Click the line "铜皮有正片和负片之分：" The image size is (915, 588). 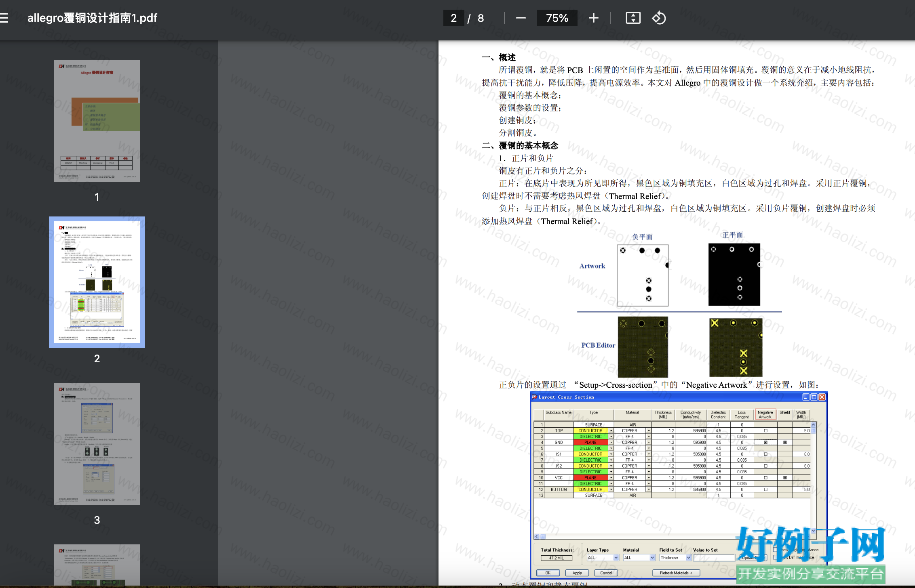[543, 170]
